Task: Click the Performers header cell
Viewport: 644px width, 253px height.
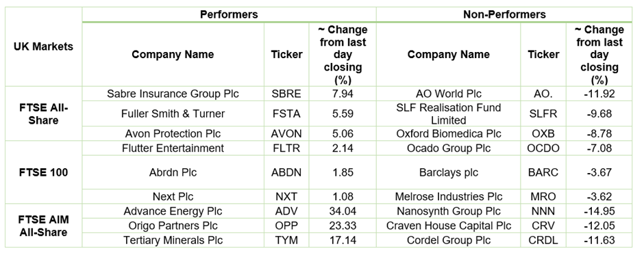Action: click(229, 14)
